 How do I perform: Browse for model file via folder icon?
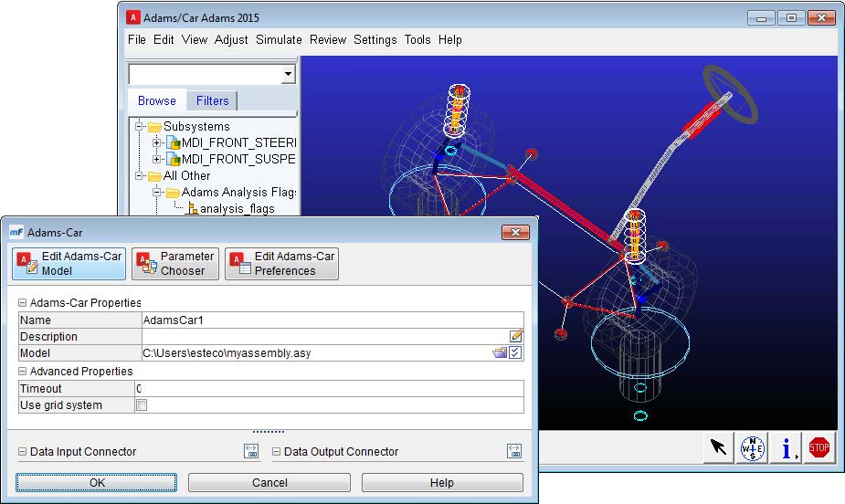pyautogui.click(x=500, y=352)
